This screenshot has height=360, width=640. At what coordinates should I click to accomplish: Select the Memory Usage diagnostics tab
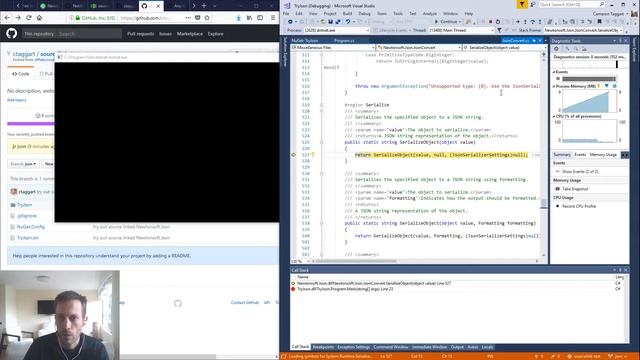point(603,155)
